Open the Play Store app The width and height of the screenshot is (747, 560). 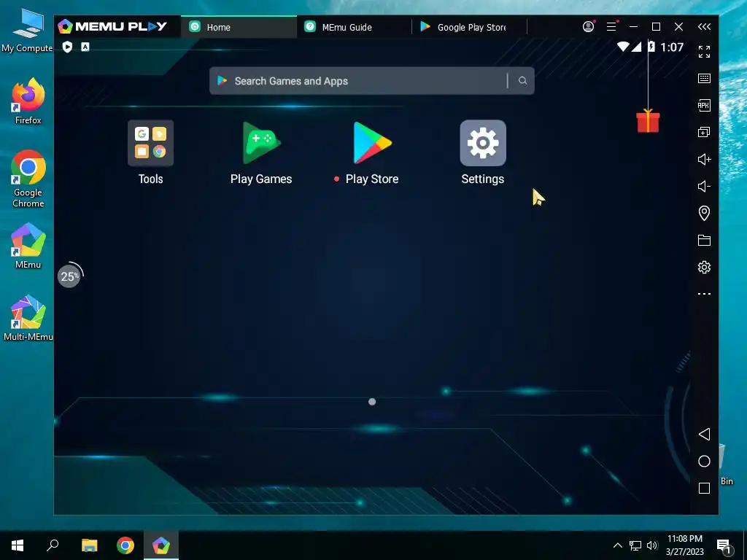(x=372, y=143)
